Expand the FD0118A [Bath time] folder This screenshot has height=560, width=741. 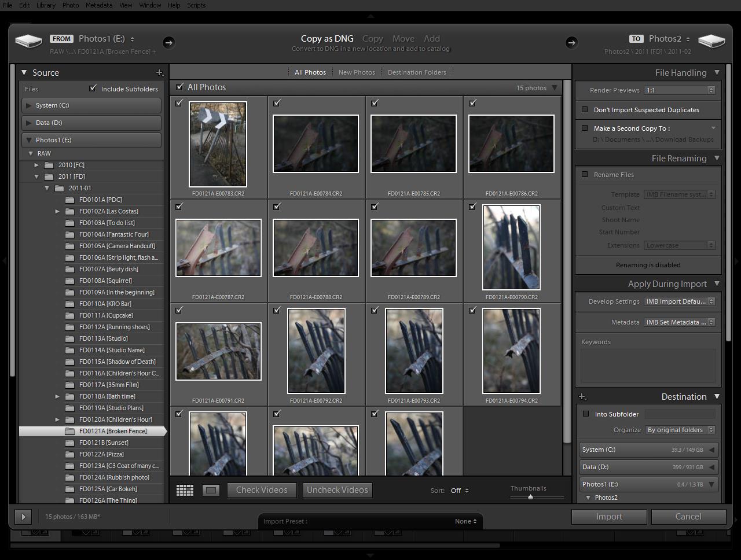coord(57,396)
